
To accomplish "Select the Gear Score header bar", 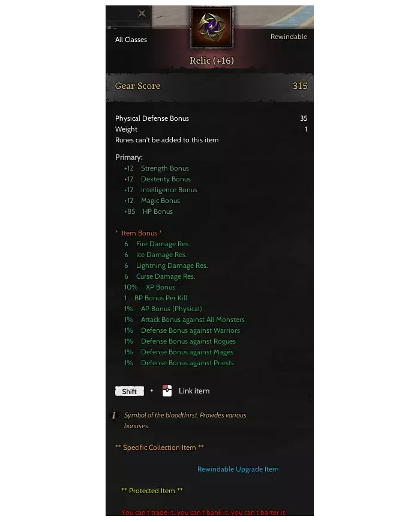I will tap(209, 86).
